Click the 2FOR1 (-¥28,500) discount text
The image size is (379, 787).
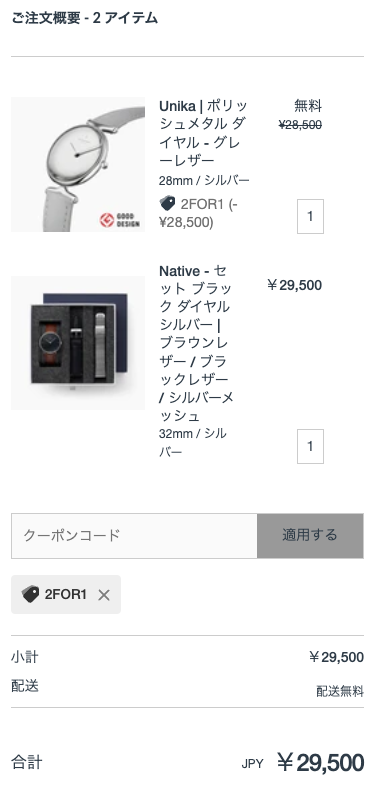coord(198,213)
